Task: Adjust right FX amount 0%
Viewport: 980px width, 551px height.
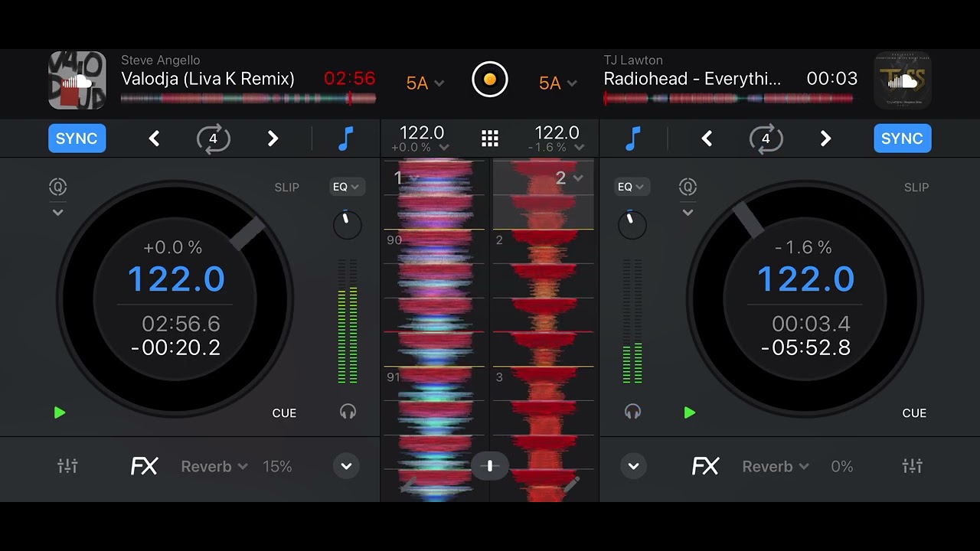Action: click(841, 466)
